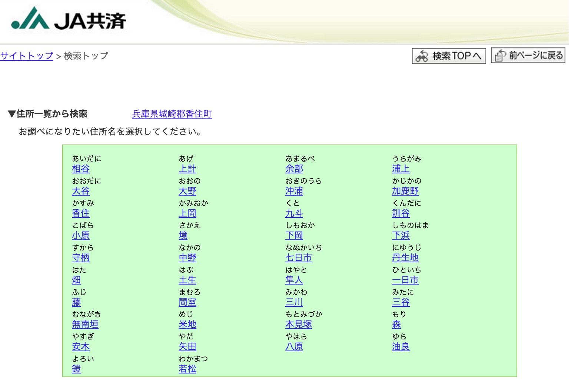The width and height of the screenshot is (578, 392).
Task: Choose the 加鹿野 address link
Action: click(x=405, y=191)
